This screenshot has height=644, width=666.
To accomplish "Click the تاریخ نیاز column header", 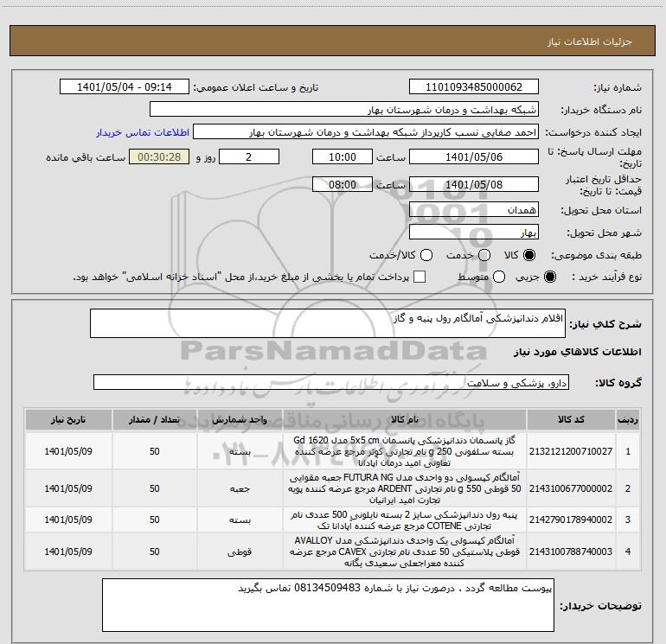I will [x=68, y=419].
